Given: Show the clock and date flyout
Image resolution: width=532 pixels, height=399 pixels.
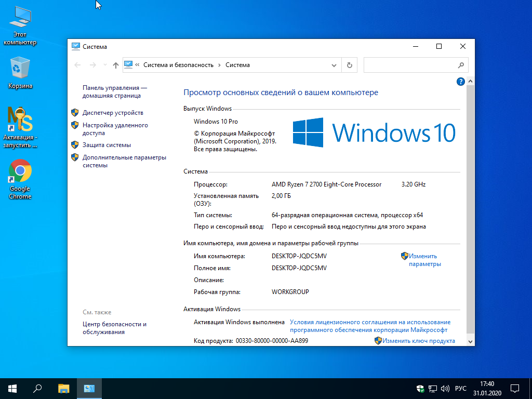Looking at the screenshot, I should (487, 389).
